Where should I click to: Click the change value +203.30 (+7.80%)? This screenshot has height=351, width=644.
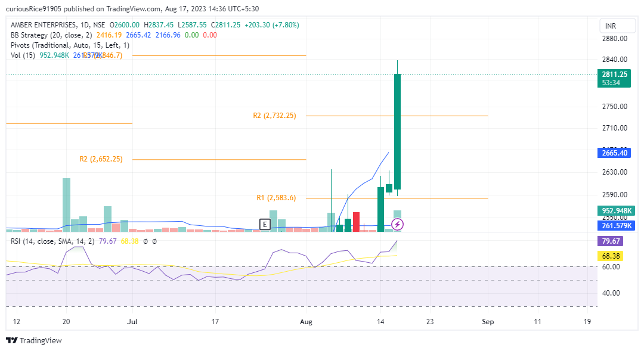[272, 25]
